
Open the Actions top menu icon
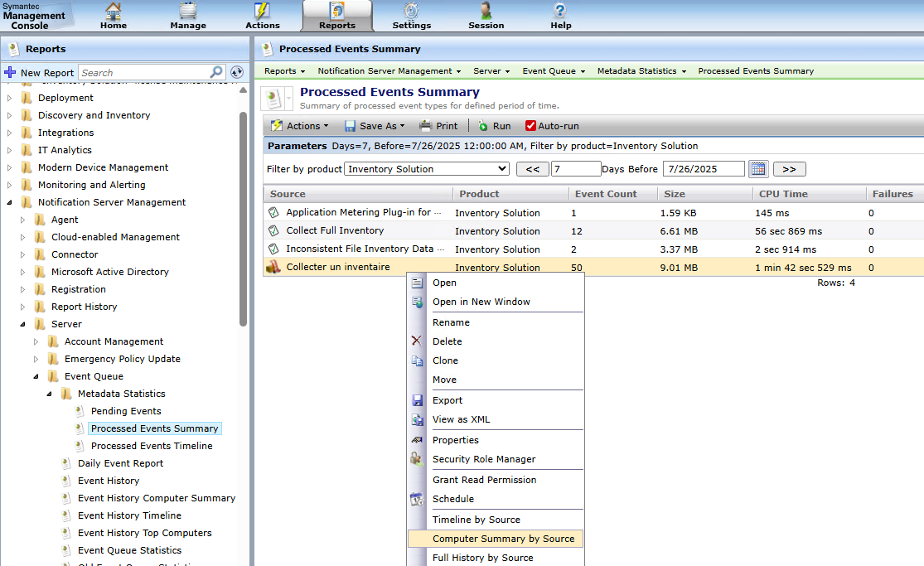coord(262,11)
